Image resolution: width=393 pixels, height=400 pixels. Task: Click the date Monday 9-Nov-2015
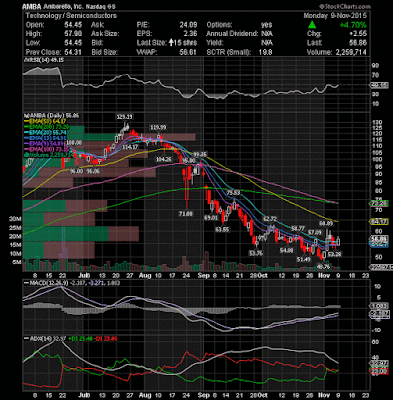coord(335,16)
